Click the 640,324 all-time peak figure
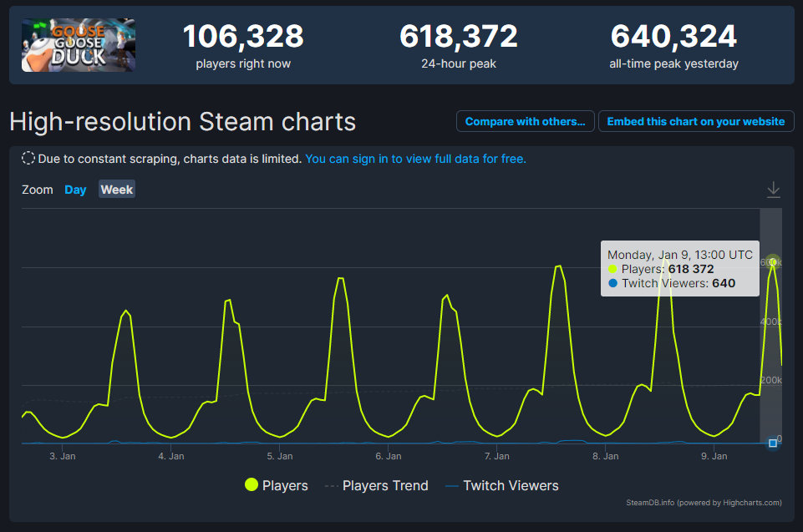This screenshot has width=803, height=532. point(673,36)
